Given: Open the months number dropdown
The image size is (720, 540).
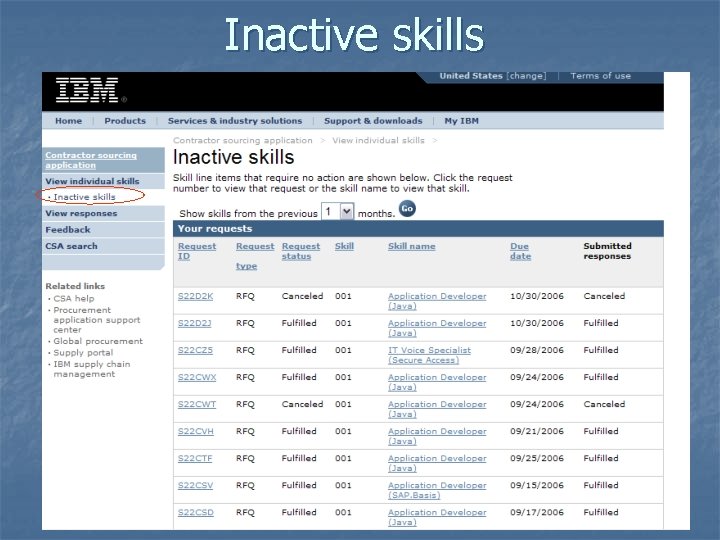Looking at the screenshot, I should click(x=338, y=212).
